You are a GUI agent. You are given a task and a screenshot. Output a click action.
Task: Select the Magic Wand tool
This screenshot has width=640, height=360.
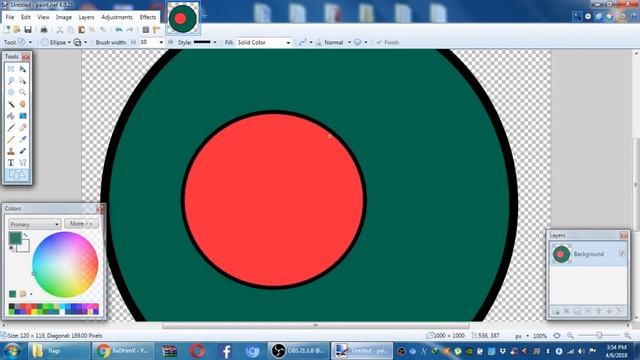[x=11, y=104]
